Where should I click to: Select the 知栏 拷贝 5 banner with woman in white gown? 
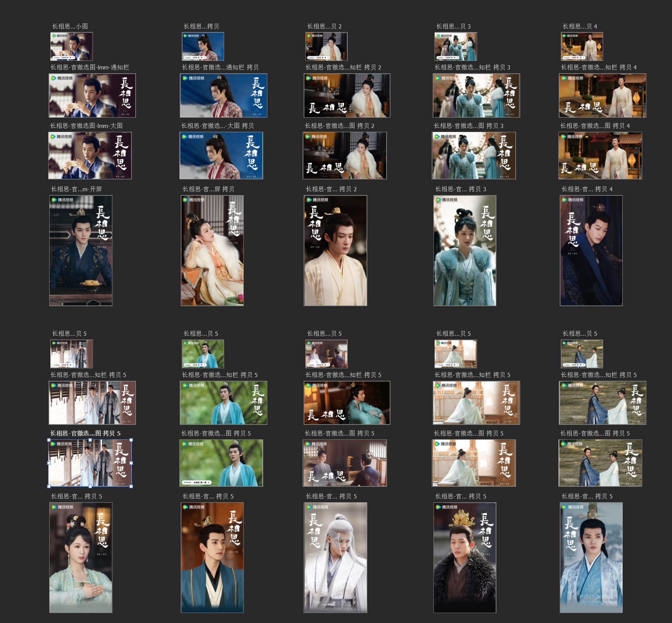click(x=476, y=403)
